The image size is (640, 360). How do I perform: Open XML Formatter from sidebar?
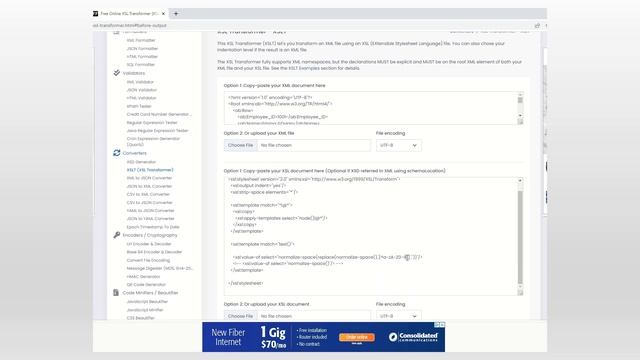pos(141,40)
